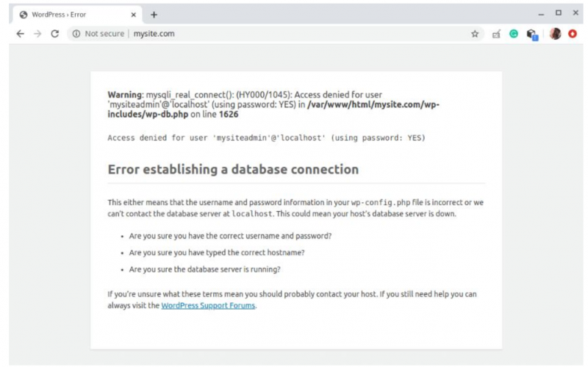Select the WordPress › Error tab
This screenshot has height=367, width=588.
77,15
